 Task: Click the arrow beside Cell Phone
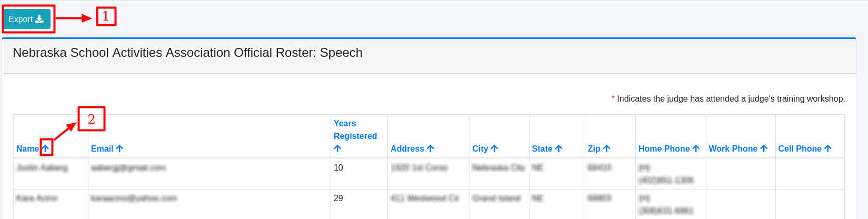tap(827, 148)
